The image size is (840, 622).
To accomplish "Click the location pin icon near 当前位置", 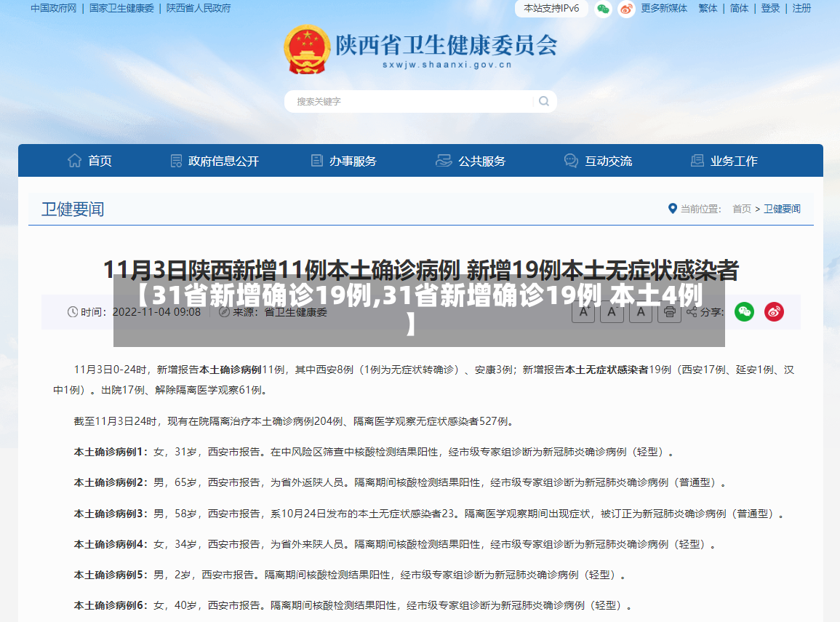I will click(672, 208).
